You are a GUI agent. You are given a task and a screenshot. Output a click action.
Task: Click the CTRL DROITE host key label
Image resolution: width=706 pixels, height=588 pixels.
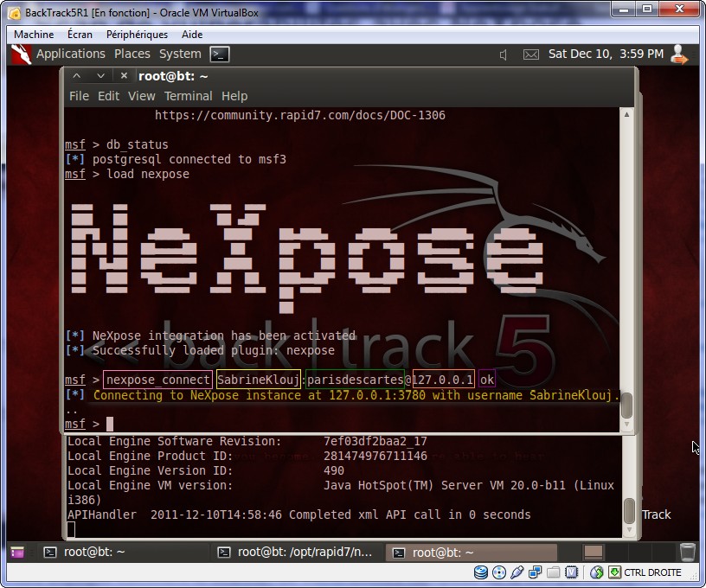click(652, 572)
